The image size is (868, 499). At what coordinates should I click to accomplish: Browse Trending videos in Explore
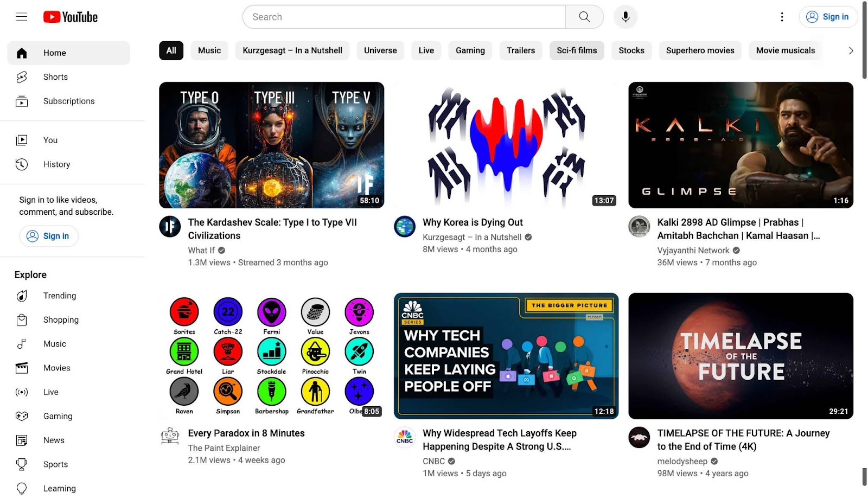click(60, 296)
